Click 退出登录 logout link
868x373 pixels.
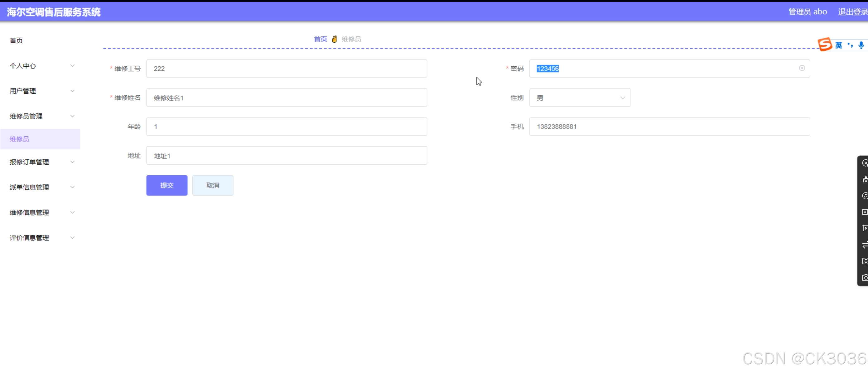852,12
